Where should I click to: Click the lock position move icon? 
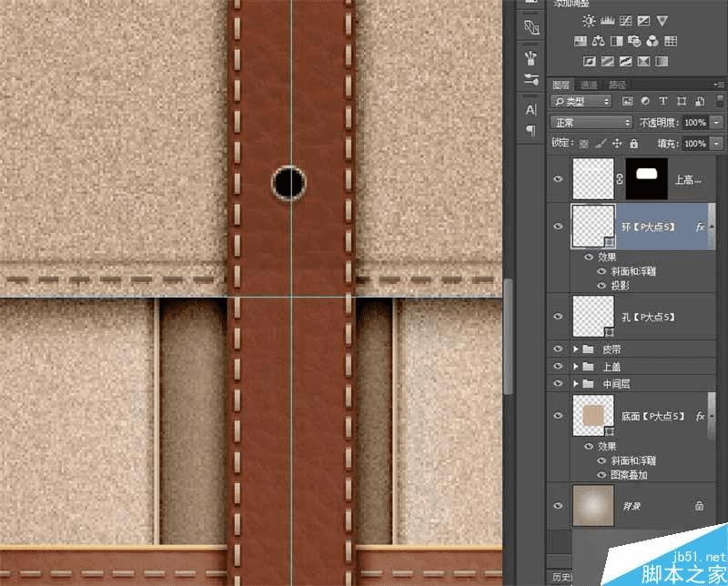click(x=616, y=144)
